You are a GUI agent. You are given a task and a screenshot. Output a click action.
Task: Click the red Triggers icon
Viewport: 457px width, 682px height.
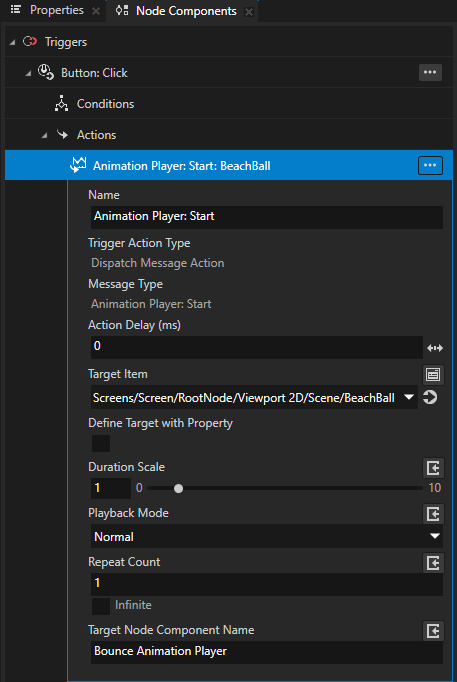coord(30,42)
